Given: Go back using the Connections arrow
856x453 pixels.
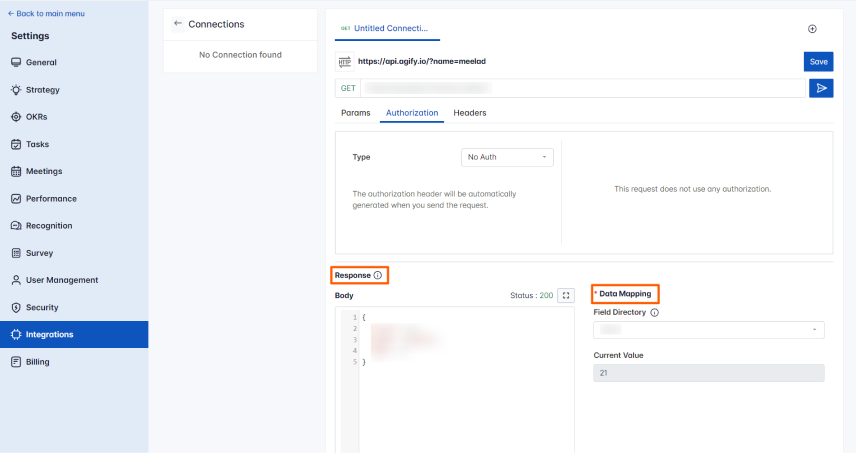Looking at the screenshot, I should tap(177, 23).
